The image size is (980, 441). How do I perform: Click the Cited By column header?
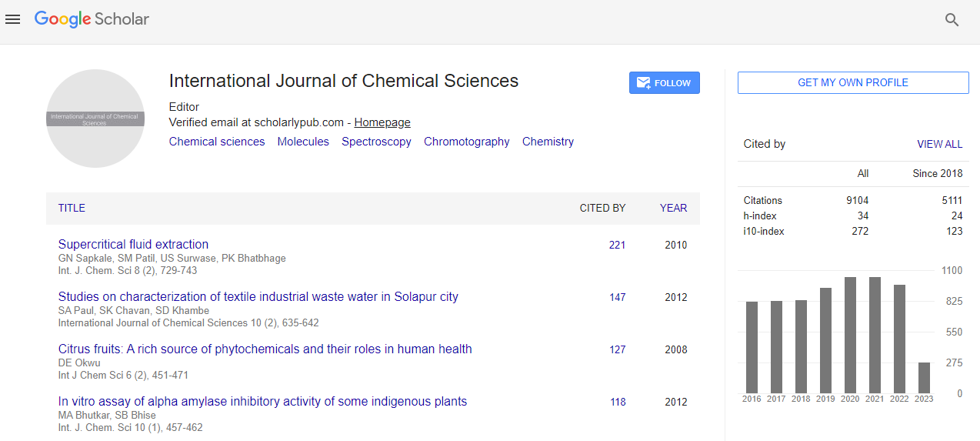pyautogui.click(x=602, y=208)
